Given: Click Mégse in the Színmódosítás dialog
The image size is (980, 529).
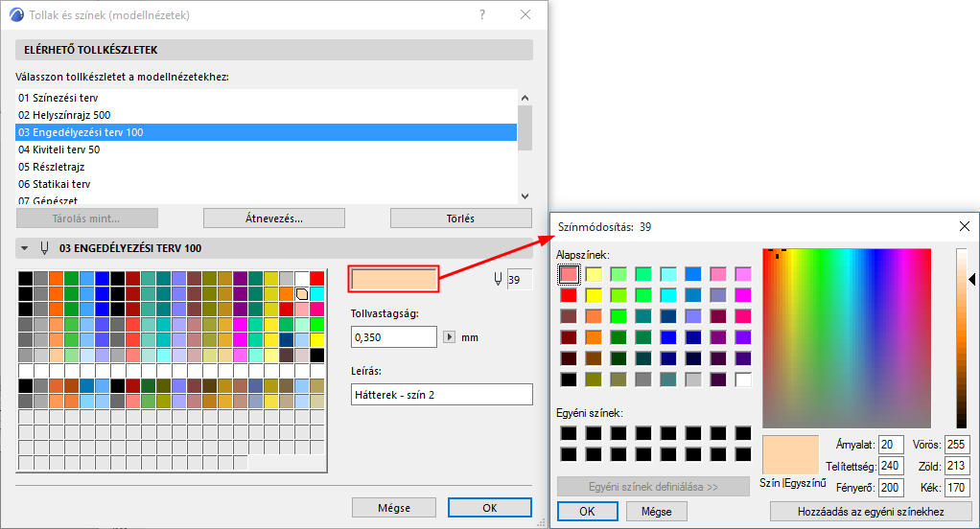Looking at the screenshot, I should 656,512.
